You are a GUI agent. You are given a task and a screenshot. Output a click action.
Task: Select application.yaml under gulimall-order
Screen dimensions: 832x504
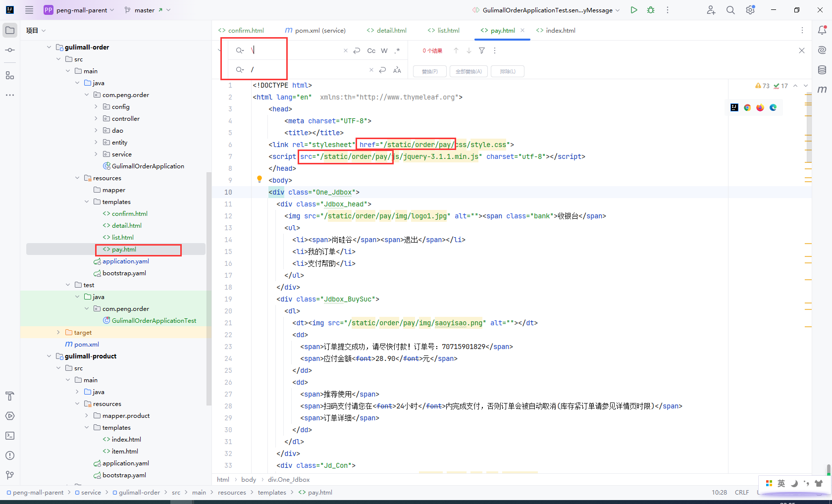click(x=125, y=261)
